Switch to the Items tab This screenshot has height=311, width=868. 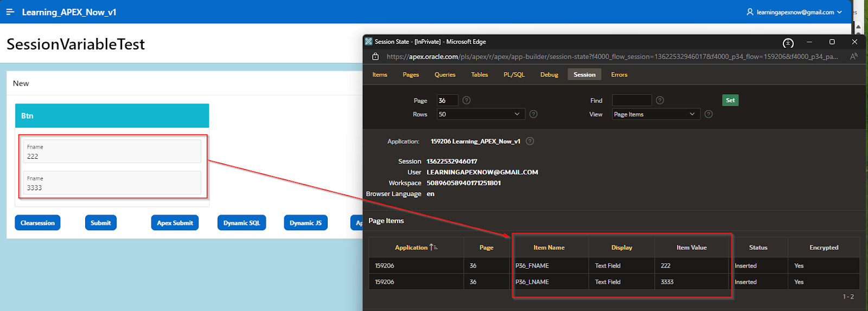(380, 75)
